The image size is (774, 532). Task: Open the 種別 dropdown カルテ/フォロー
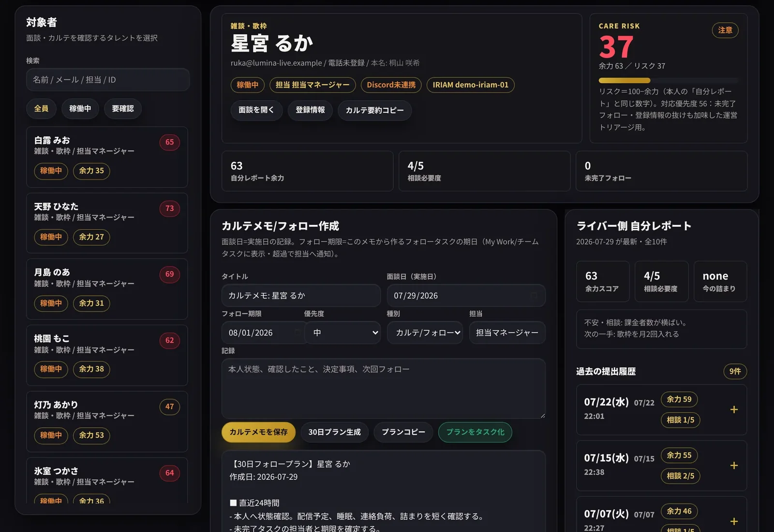click(425, 333)
